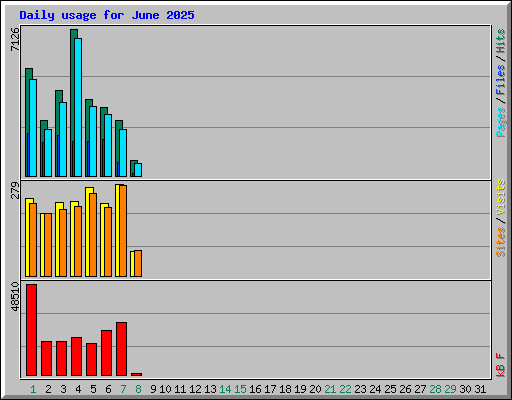This screenshot has width=512, height=400.
Task: Click day 31 on the x-axis
Action: 480,389
